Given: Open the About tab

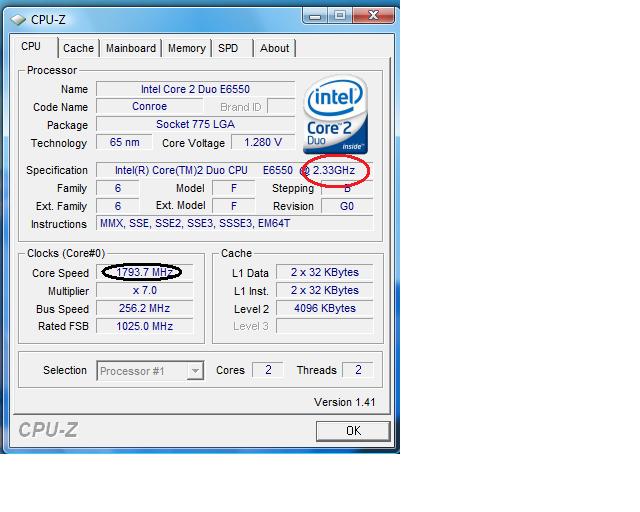Looking at the screenshot, I should pos(275,48).
